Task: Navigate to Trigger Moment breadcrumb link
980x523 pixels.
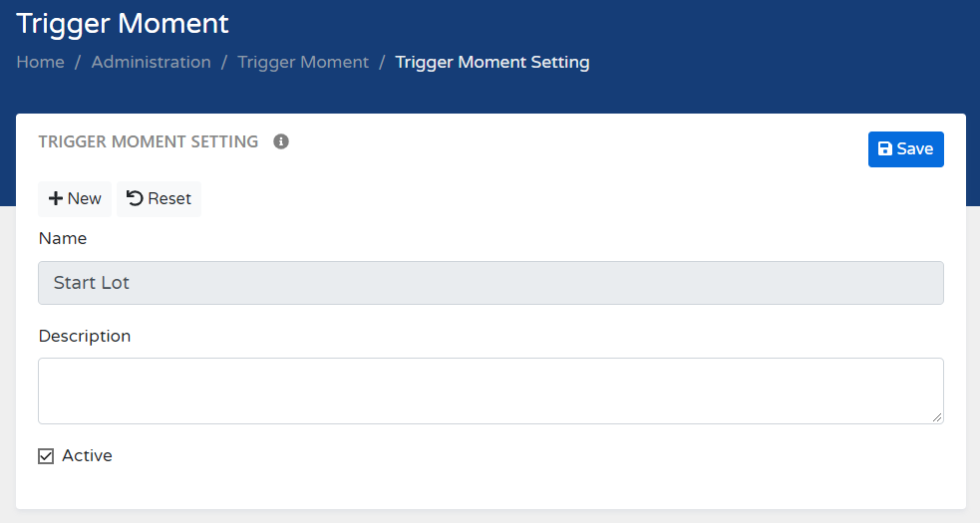Action: pyautogui.click(x=303, y=63)
